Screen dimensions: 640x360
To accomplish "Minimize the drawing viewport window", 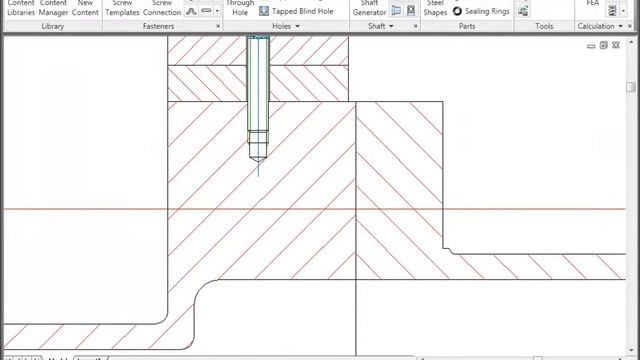I will pos(591,46).
